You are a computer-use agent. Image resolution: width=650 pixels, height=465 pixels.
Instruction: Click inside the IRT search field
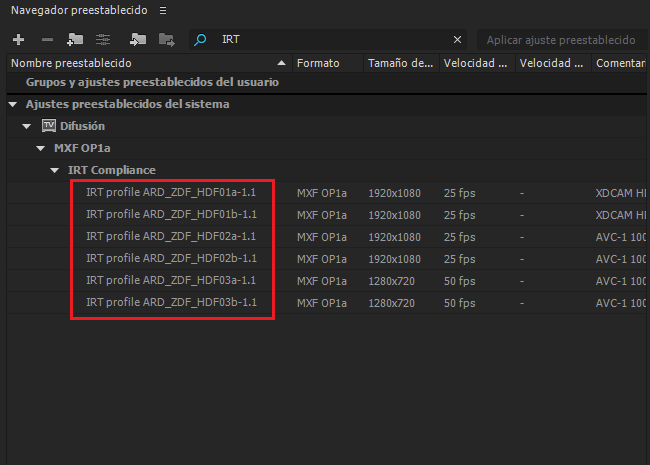330,40
